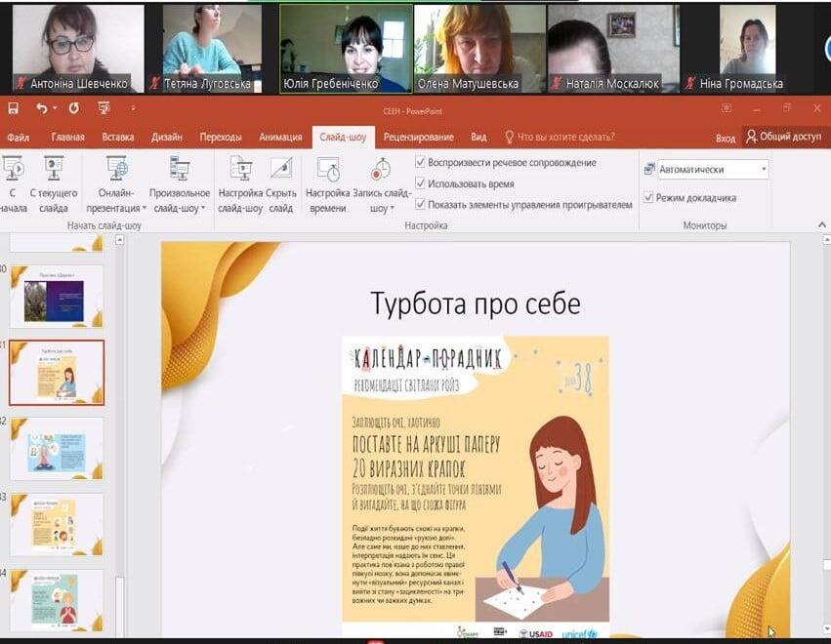Click the Начать слайд-шоу group label
Viewport: 831px width, 644px height.
(x=104, y=225)
